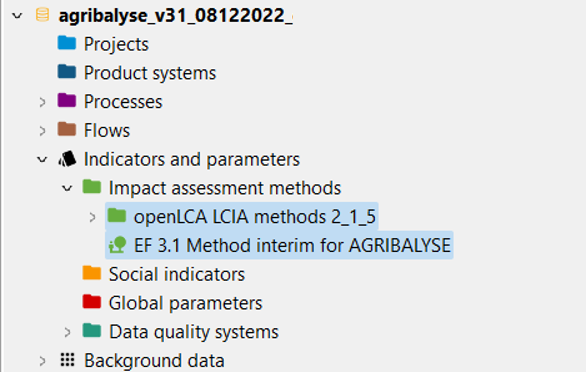Viewport: 586px width, 372px height.
Task: Collapse Indicators and parameters node
Action: tap(42, 160)
